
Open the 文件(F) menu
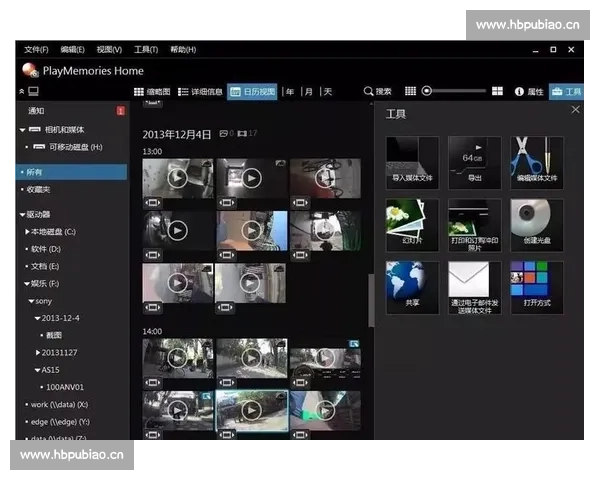point(36,49)
